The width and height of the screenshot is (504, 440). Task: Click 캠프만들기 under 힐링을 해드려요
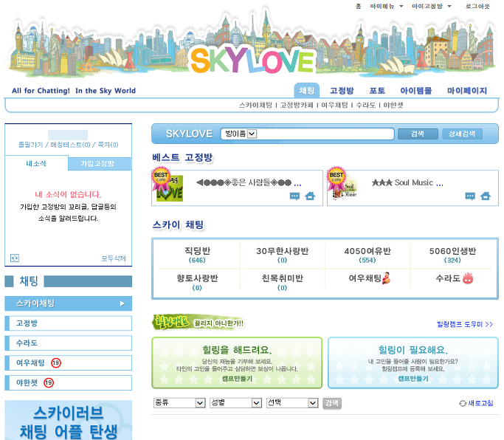pos(237,379)
